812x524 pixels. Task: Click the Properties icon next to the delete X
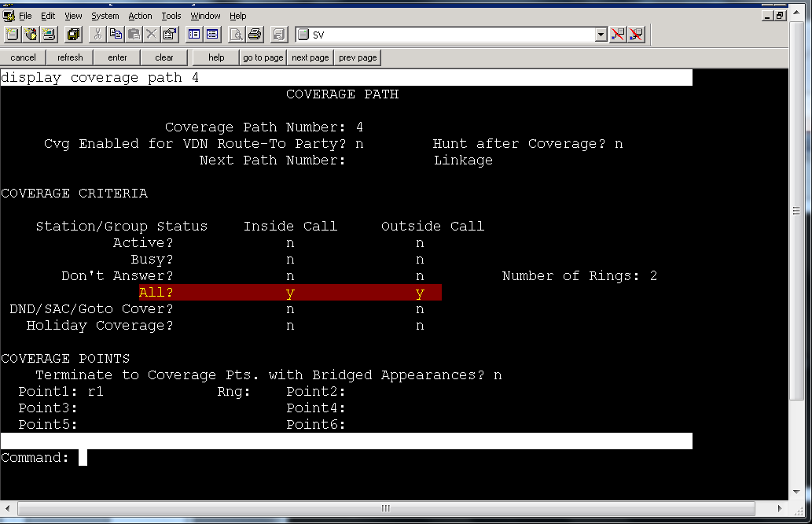169,35
